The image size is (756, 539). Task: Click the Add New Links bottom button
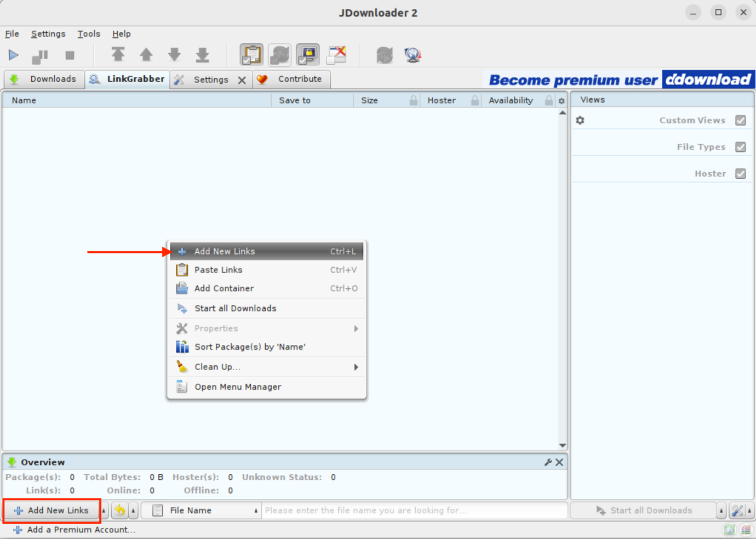52,510
